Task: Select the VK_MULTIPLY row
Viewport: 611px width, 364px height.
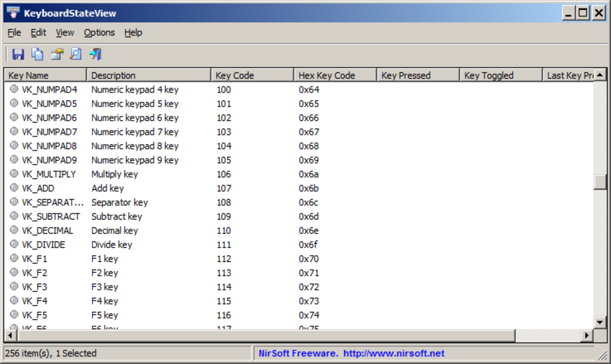Action: pyautogui.click(x=48, y=174)
